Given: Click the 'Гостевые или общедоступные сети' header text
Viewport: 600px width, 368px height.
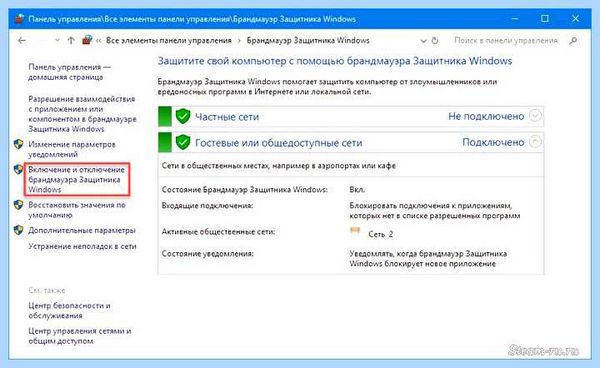Looking at the screenshot, I should pyautogui.click(x=279, y=143).
